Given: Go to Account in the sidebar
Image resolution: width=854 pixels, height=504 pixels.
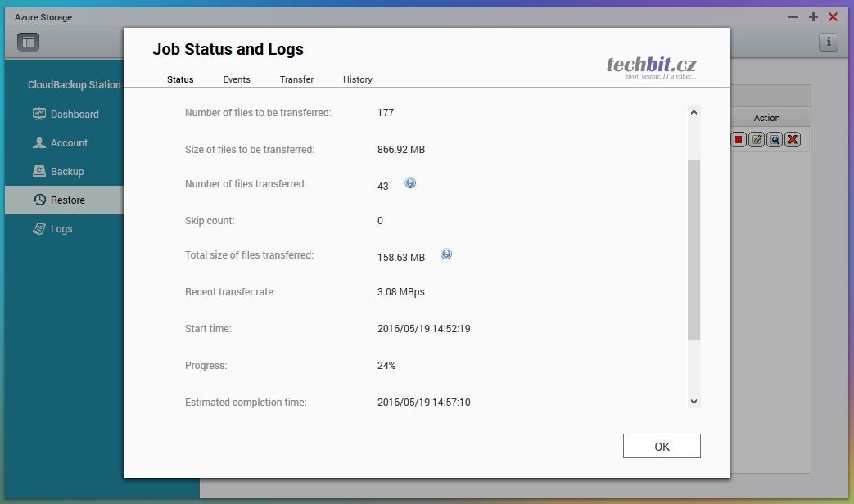Looking at the screenshot, I should (69, 143).
